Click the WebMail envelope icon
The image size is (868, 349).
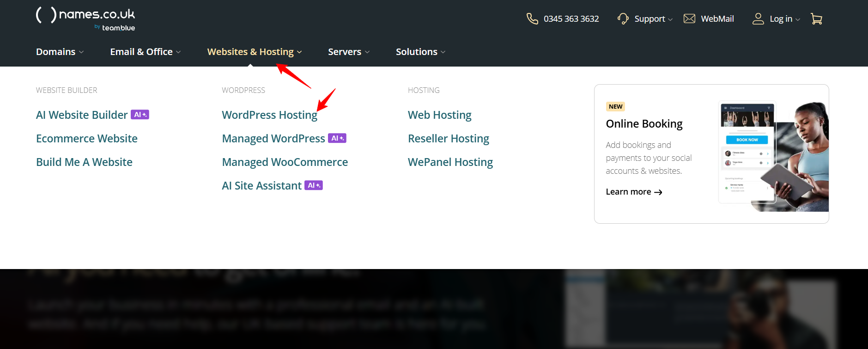689,18
